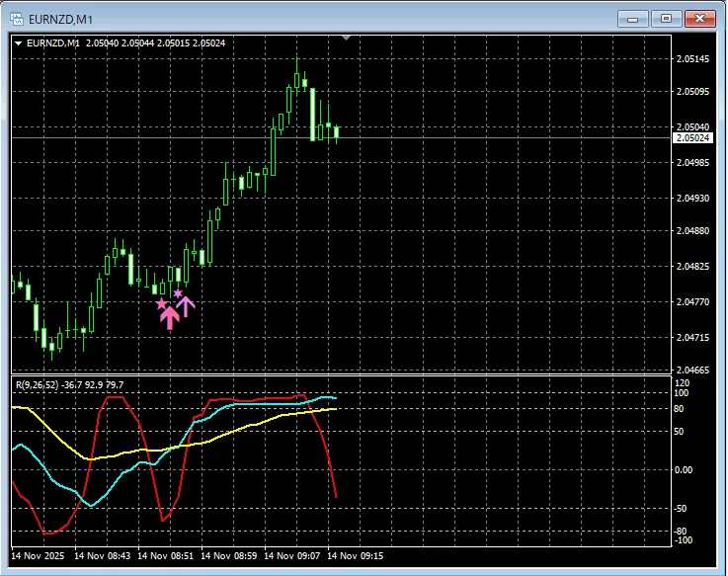Screen dimensions: 728x576
Task: Click the indicator scale value 120
Action: pos(682,383)
